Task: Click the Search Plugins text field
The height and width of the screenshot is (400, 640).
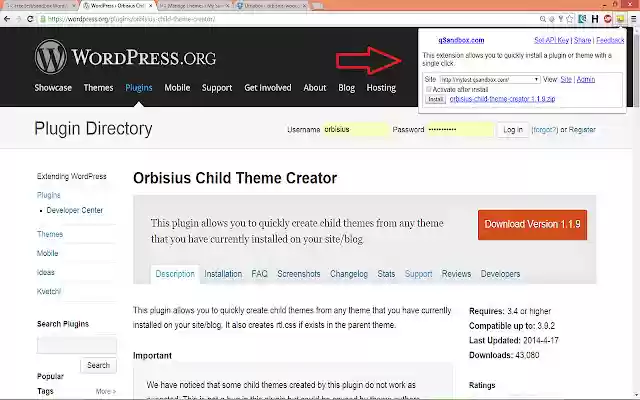Action: pos(77,345)
